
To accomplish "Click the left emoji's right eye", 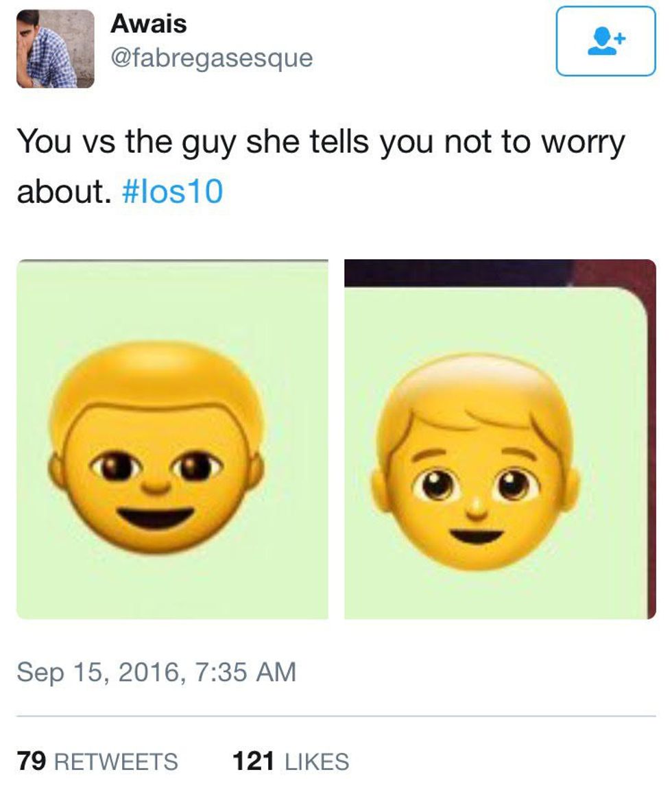I will pyautogui.click(x=197, y=466).
